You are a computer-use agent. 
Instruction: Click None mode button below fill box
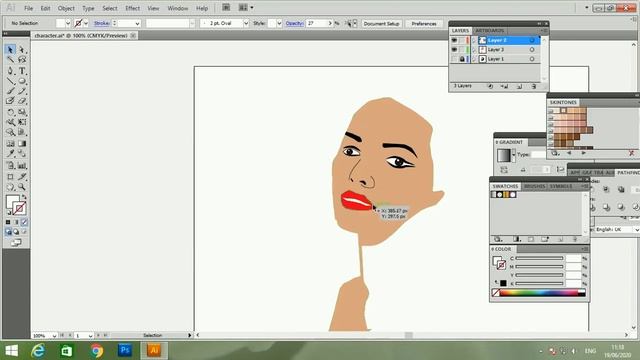coord(24,222)
